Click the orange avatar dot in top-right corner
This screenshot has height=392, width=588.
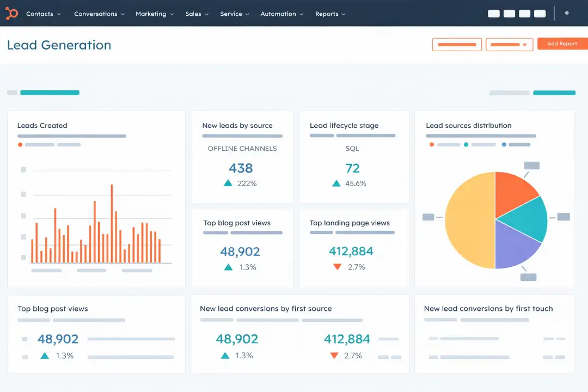click(x=568, y=13)
